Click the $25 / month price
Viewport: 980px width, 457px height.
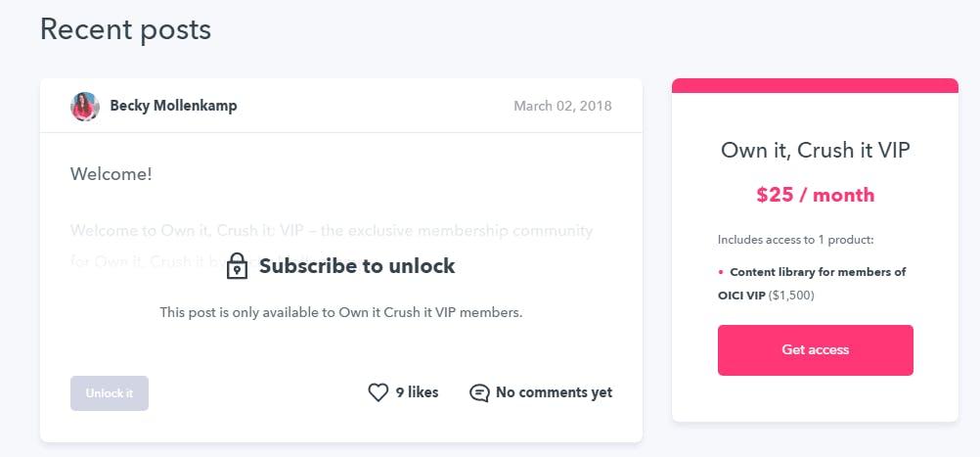(815, 195)
